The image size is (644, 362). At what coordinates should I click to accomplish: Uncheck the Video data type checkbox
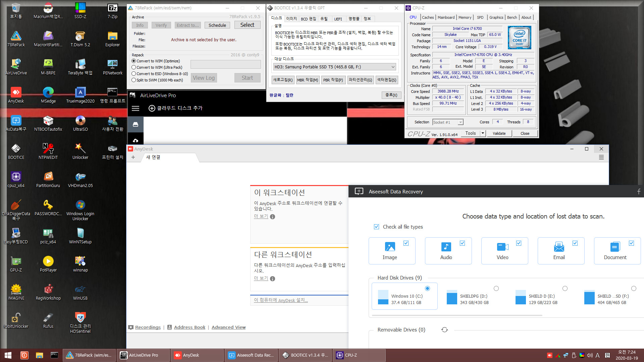pos(519,243)
